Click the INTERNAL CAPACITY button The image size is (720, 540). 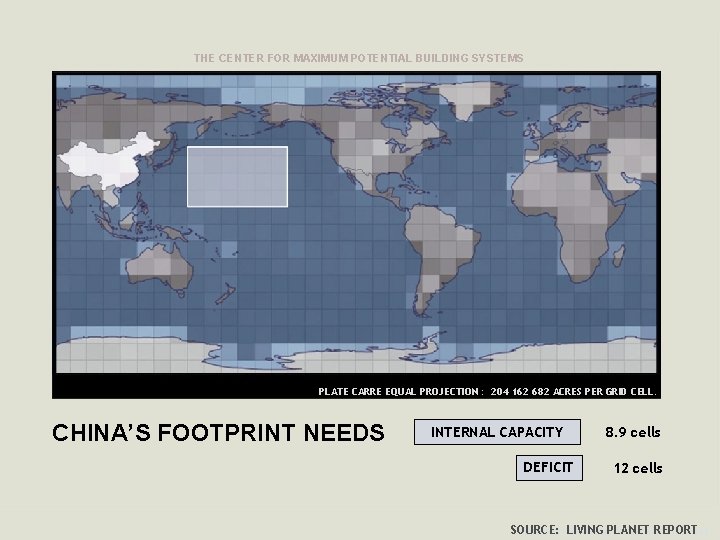click(497, 432)
